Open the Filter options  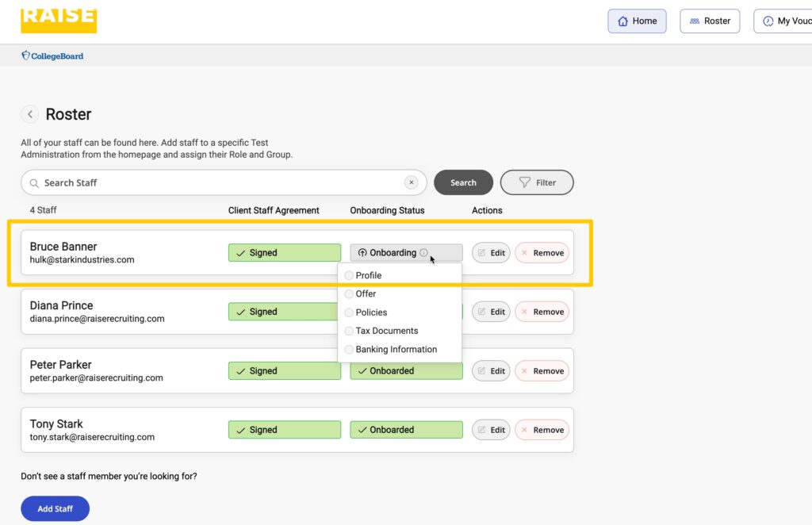click(x=537, y=182)
